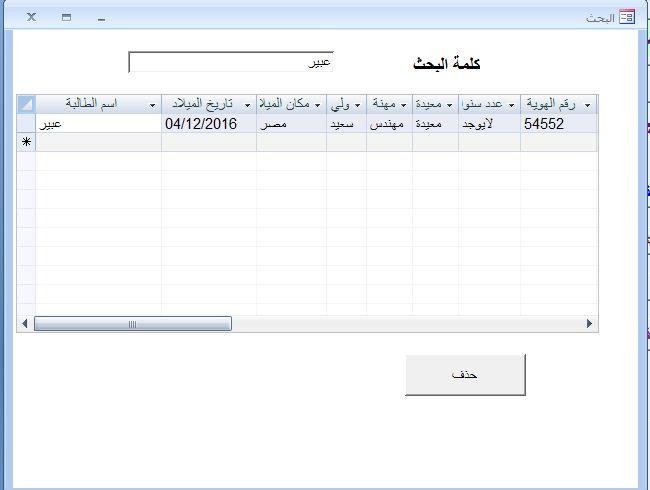Focus the search word input field
Viewport: 650px width, 490px height.
pyautogui.click(x=231, y=62)
